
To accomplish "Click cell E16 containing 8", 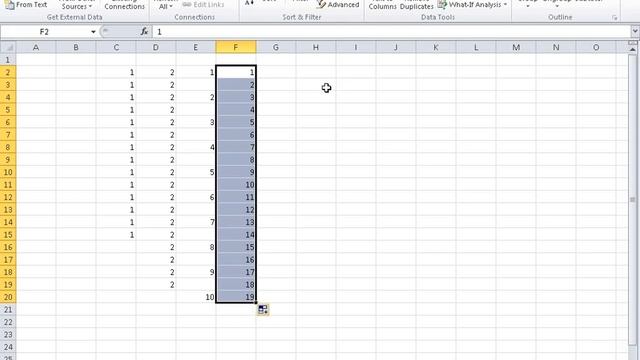I will click(196, 247).
